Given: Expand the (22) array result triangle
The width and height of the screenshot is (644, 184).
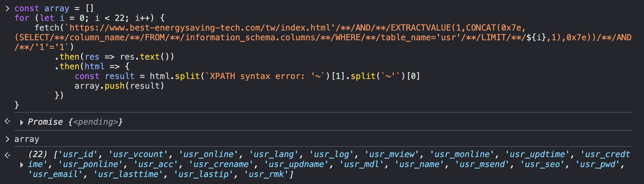Looking at the screenshot, I should point(22,165).
